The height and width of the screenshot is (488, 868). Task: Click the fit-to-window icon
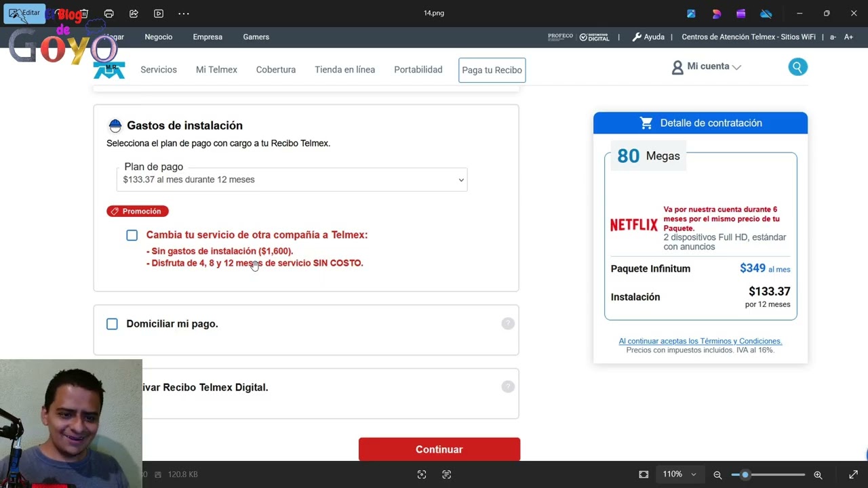coord(644,474)
